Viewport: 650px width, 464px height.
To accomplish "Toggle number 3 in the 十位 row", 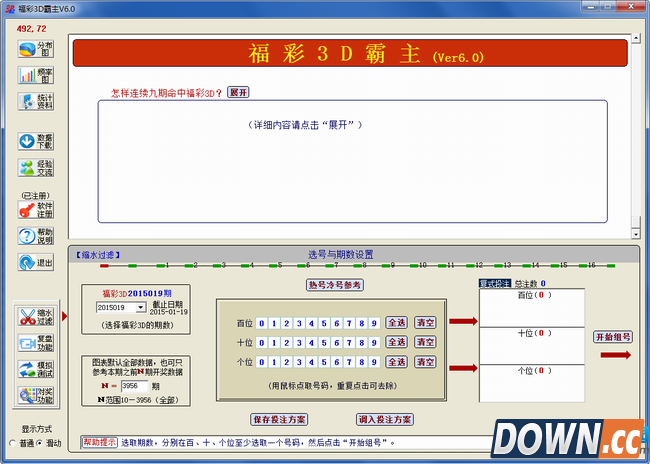I will pos(299,343).
